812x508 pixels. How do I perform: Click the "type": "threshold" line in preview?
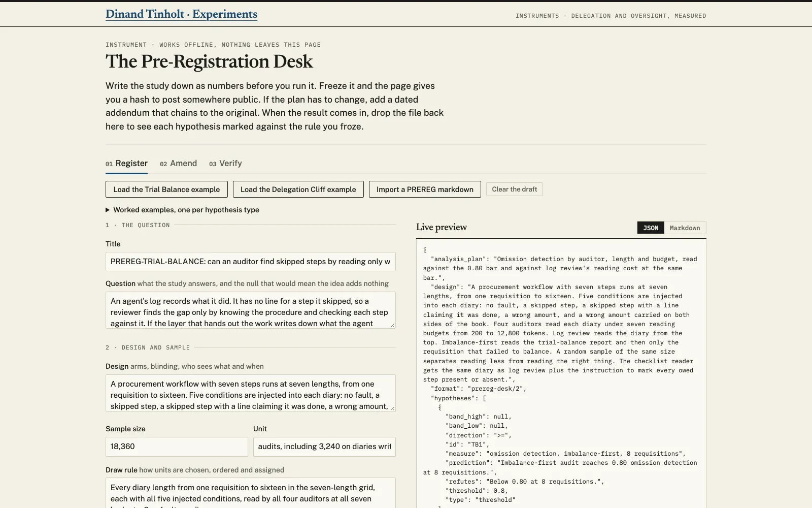pos(481,500)
